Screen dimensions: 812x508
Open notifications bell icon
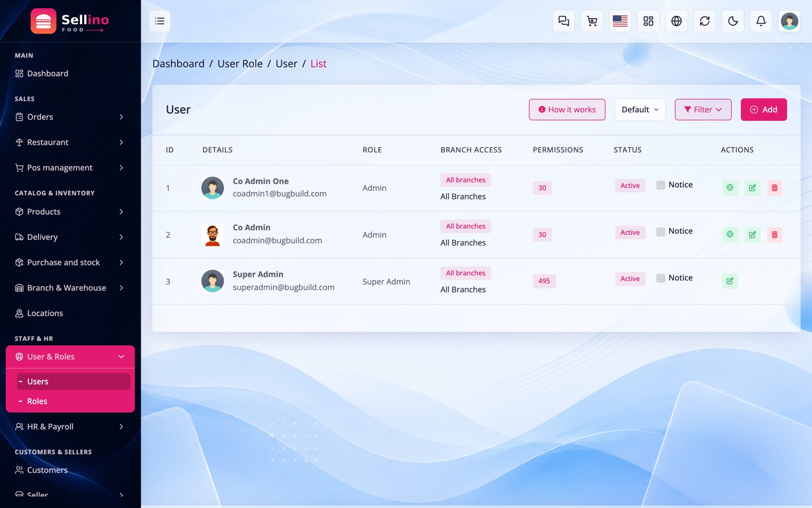point(761,21)
